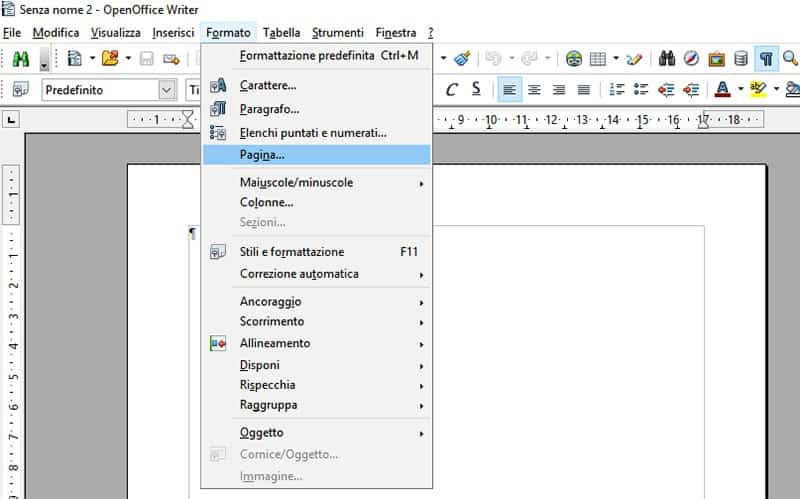
Task: Open the Font Color dropdown arrow
Action: point(740,90)
